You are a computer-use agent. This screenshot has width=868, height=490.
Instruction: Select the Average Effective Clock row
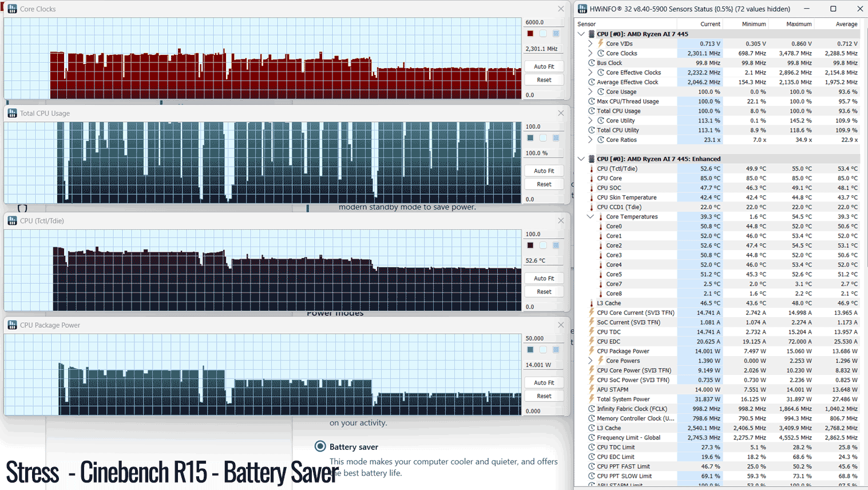pyautogui.click(x=719, y=82)
